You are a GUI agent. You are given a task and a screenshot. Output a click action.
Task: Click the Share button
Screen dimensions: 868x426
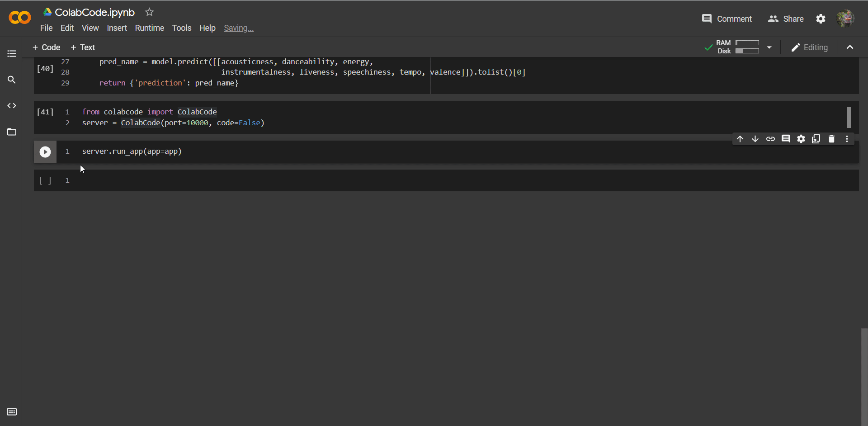point(786,19)
